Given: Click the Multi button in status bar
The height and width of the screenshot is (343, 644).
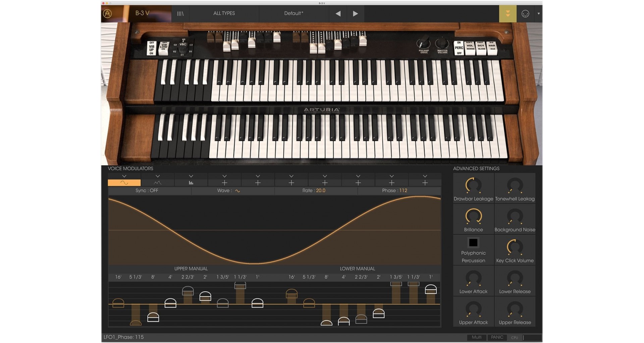Looking at the screenshot, I should click(x=477, y=337).
